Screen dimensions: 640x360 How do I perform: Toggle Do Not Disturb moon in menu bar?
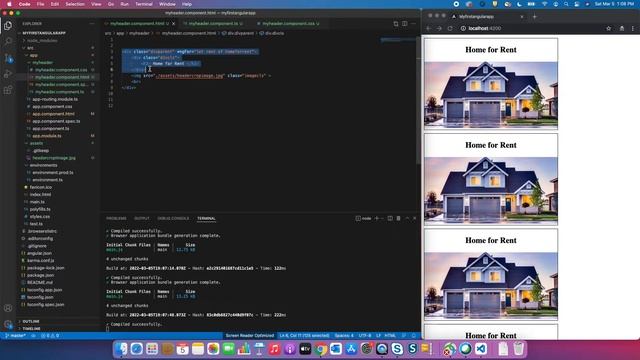click(519, 4)
